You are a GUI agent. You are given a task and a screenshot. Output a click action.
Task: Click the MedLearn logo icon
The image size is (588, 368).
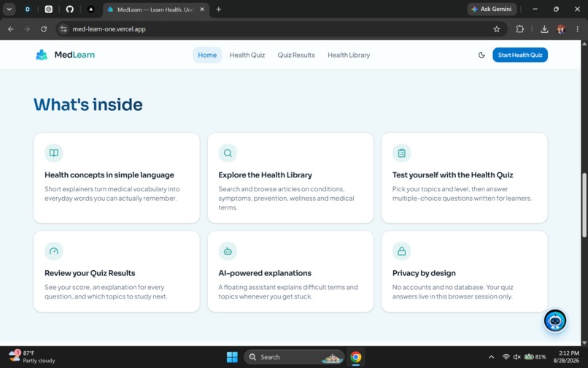(42, 55)
